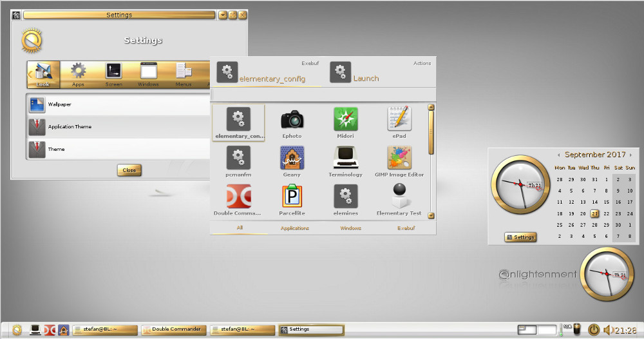Viewport: 644px width, 339px height.
Task: Open the Apps category in Settings
Action: coord(78,74)
